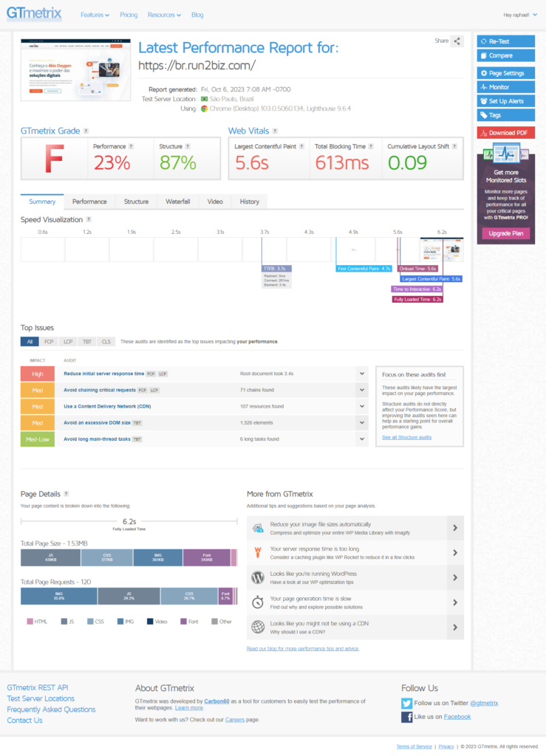Open the Features dropdown menu
Image resolution: width=546 pixels, height=756 pixels.
(95, 15)
